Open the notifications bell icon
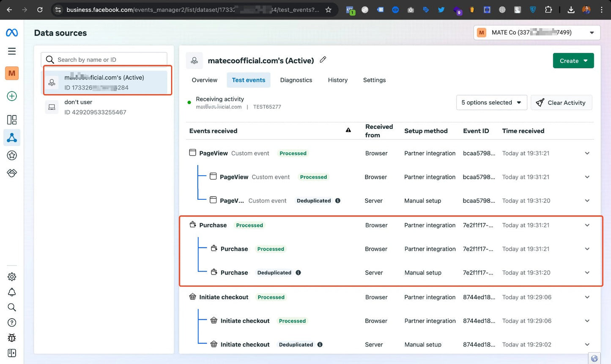Viewport: 611px width, 364px height. (12, 292)
